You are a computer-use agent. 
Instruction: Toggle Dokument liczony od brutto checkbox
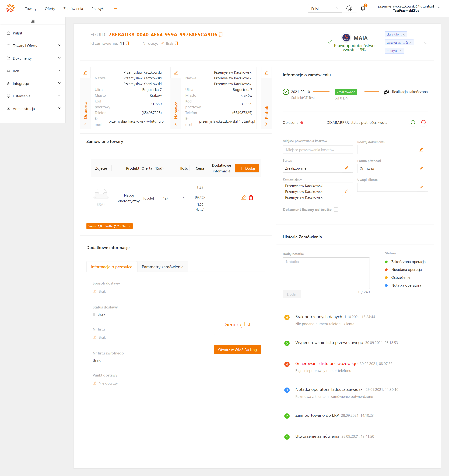(x=336, y=209)
